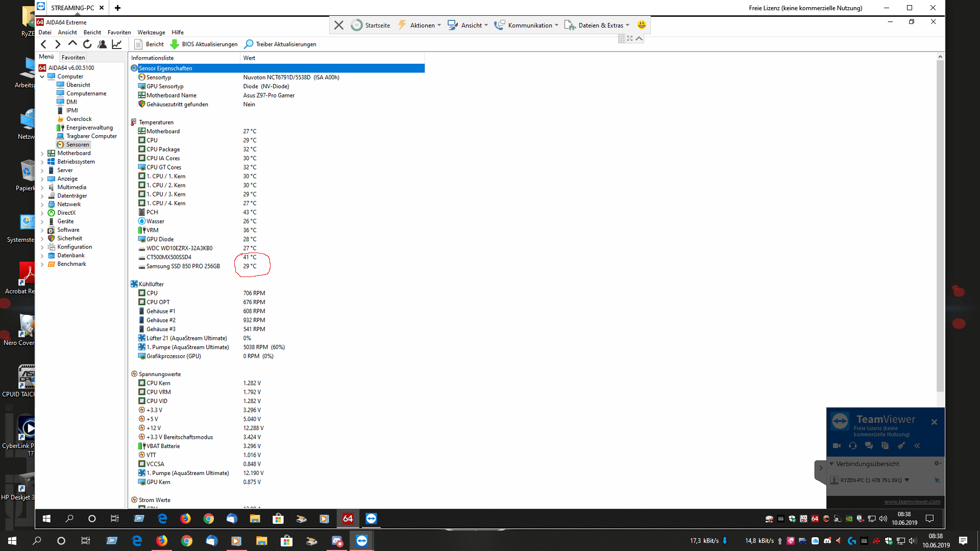
Task: Expand the Netzwerk tree node
Action: [42, 204]
